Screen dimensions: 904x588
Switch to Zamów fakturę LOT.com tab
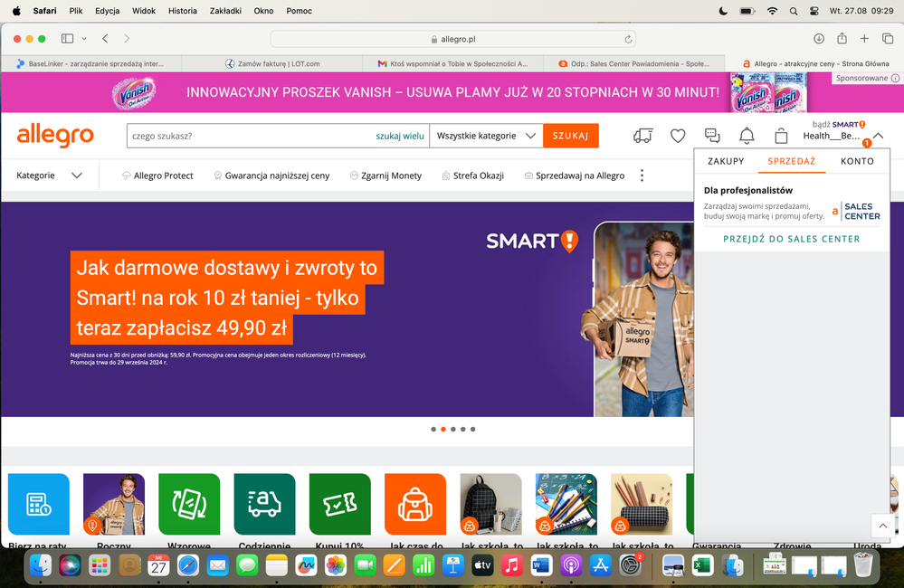click(272, 64)
